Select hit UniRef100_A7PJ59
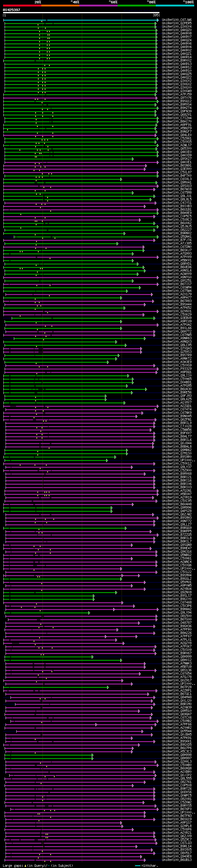 click(x=177, y=94)
